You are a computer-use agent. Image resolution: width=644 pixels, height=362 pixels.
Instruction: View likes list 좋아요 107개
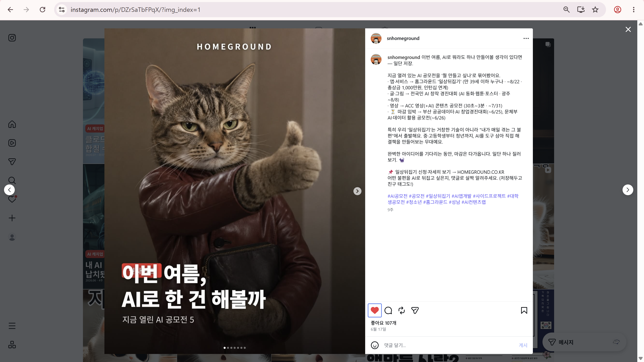pyautogui.click(x=383, y=323)
